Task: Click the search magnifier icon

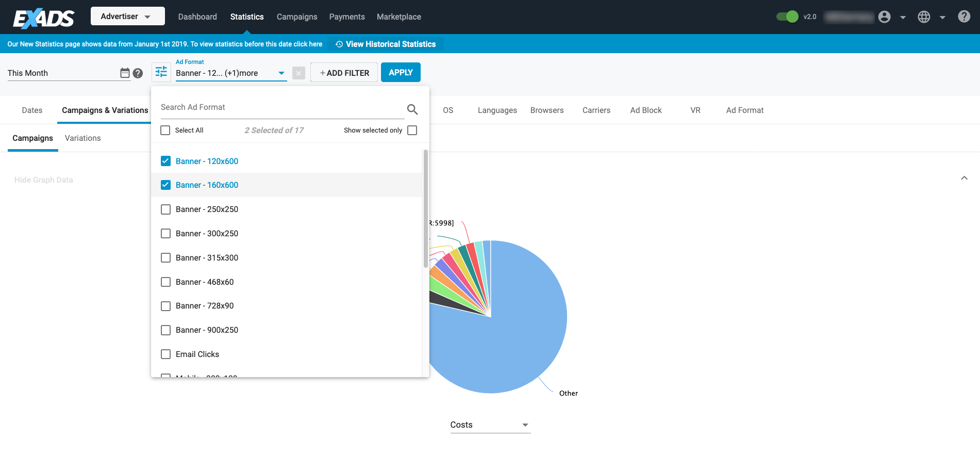Action: tap(412, 109)
